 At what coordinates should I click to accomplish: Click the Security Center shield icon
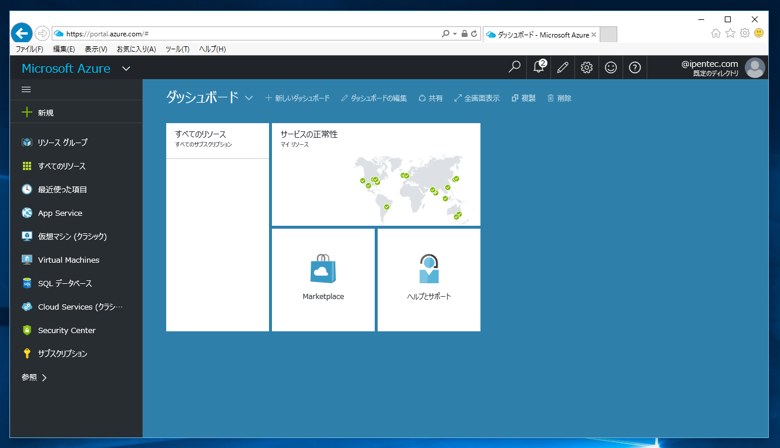[x=27, y=330]
